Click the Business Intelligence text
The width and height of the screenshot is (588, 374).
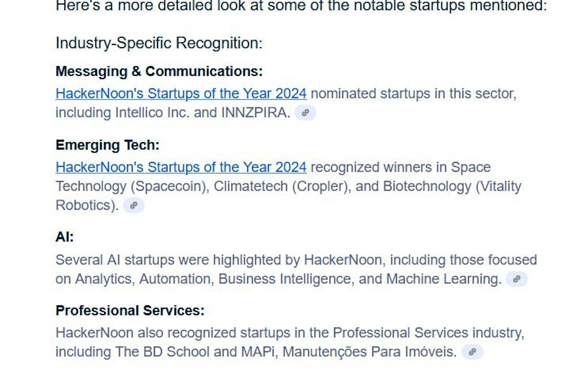[x=286, y=279]
